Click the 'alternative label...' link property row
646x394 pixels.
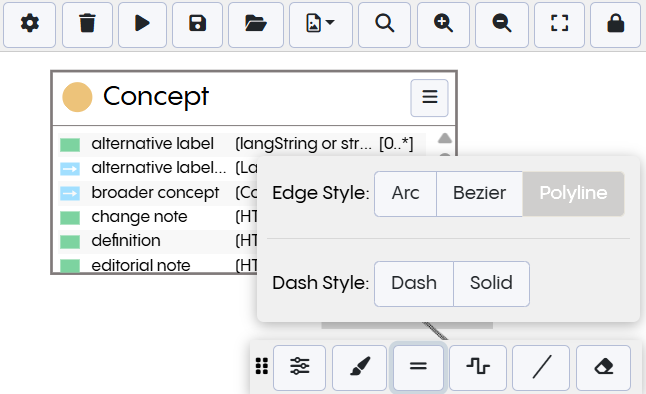tap(158, 169)
